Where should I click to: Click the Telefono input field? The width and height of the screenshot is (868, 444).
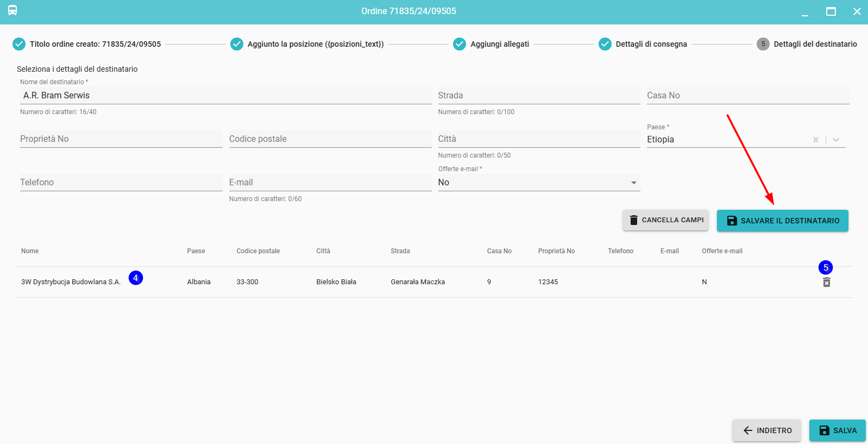click(121, 183)
